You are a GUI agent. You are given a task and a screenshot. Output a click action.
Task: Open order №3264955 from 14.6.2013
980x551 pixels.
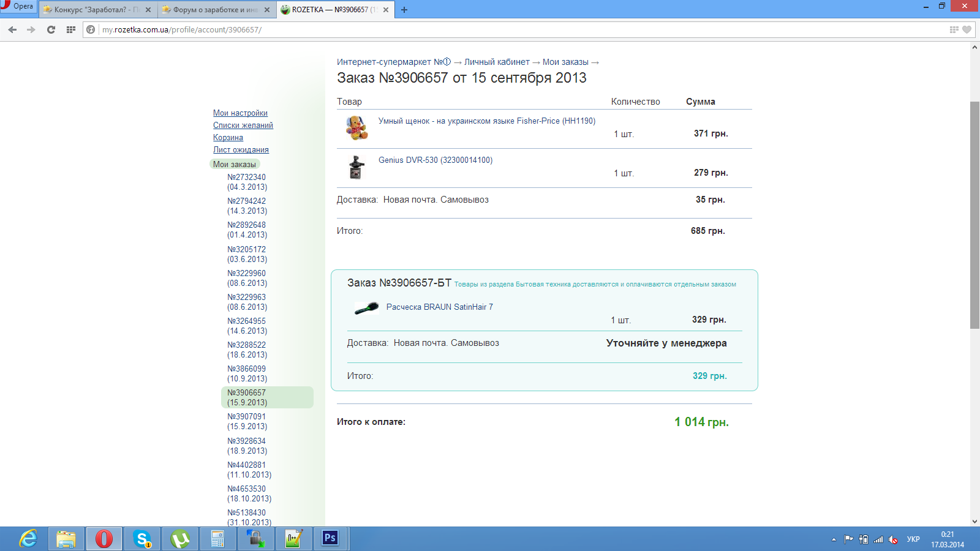pos(247,326)
